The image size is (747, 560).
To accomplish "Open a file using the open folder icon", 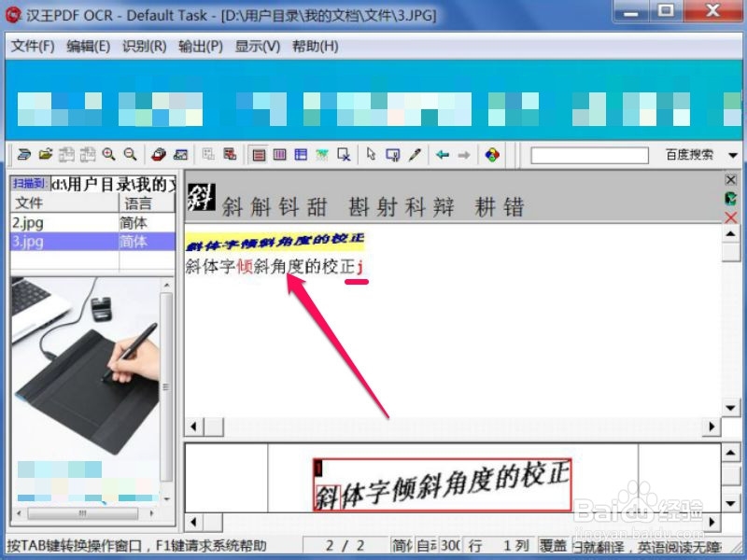I will (x=45, y=154).
